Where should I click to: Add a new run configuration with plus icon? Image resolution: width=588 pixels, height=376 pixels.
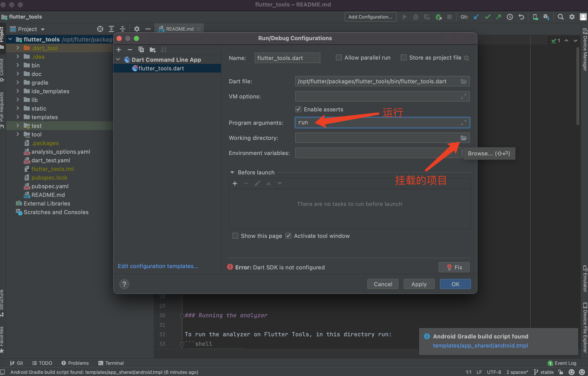pos(119,50)
